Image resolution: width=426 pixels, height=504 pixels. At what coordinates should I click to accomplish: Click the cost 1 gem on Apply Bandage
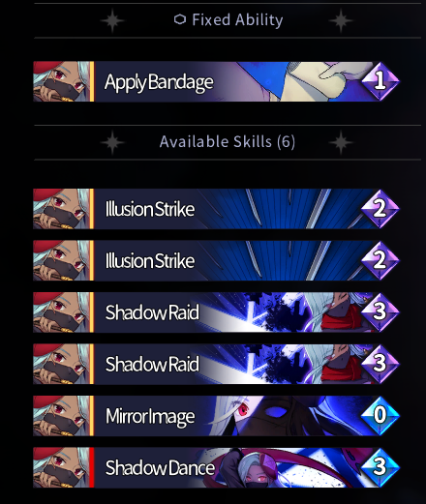click(x=380, y=81)
